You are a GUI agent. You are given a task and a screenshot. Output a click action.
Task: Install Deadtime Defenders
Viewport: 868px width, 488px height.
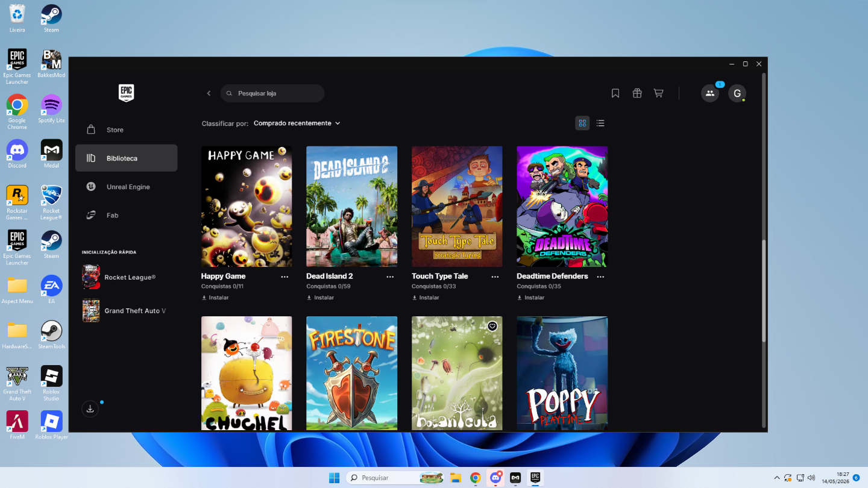(530, 298)
